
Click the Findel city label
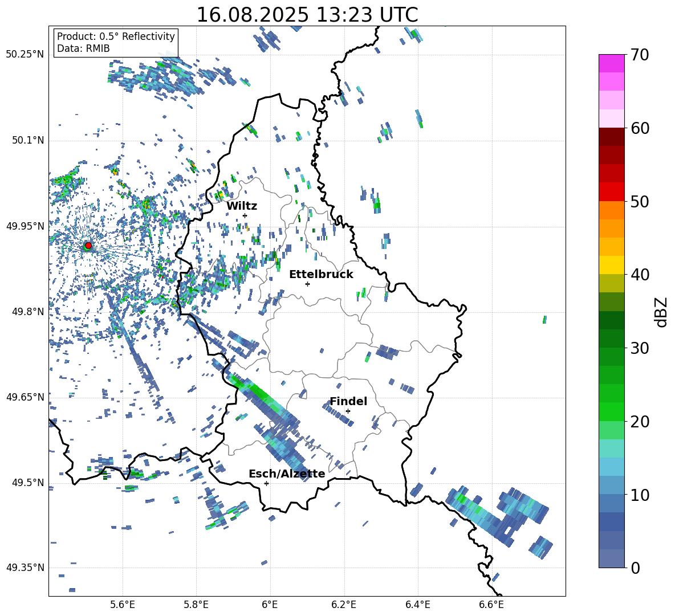[x=348, y=401]
